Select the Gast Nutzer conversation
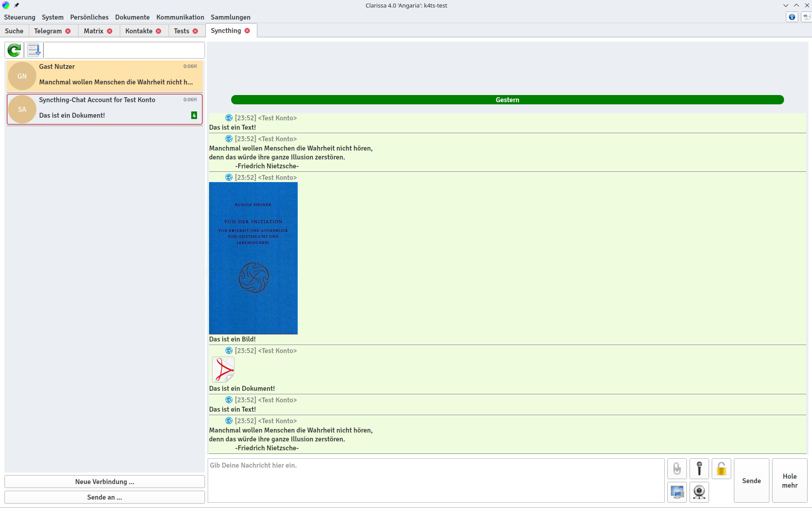Viewport: 812px width, 508px height. [105, 76]
